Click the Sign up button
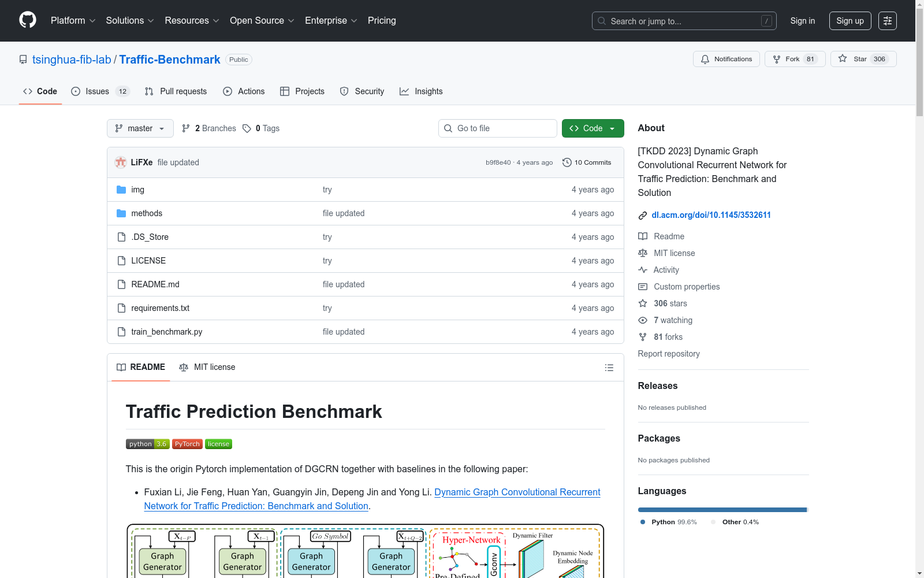The width and height of the screenshot is (924, 578). pos(850,21)
